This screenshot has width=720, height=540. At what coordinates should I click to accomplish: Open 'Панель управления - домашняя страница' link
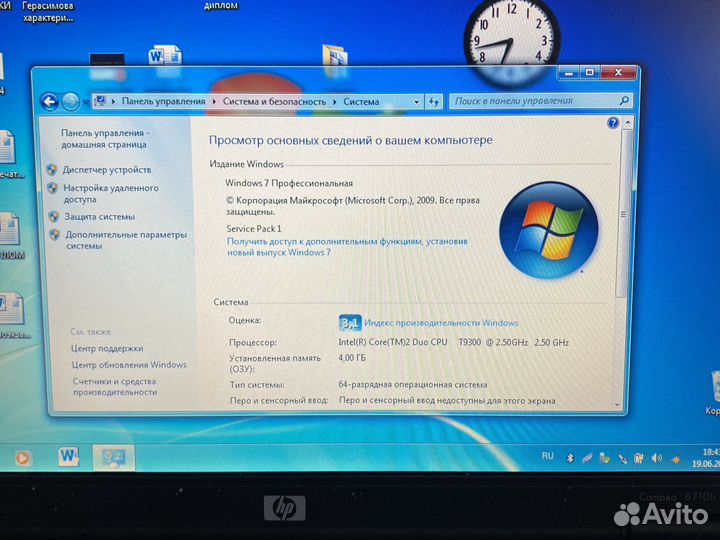click(x=105, y=138)
